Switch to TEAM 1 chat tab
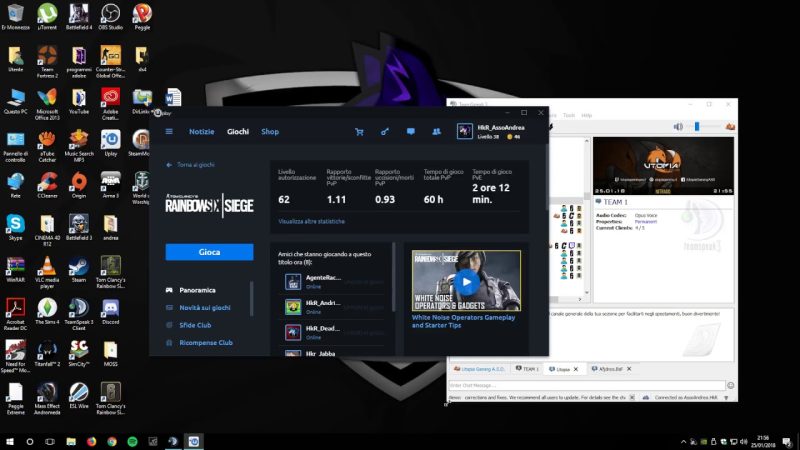The height and width of the screenshot is (450, 800). coord(528,369)
